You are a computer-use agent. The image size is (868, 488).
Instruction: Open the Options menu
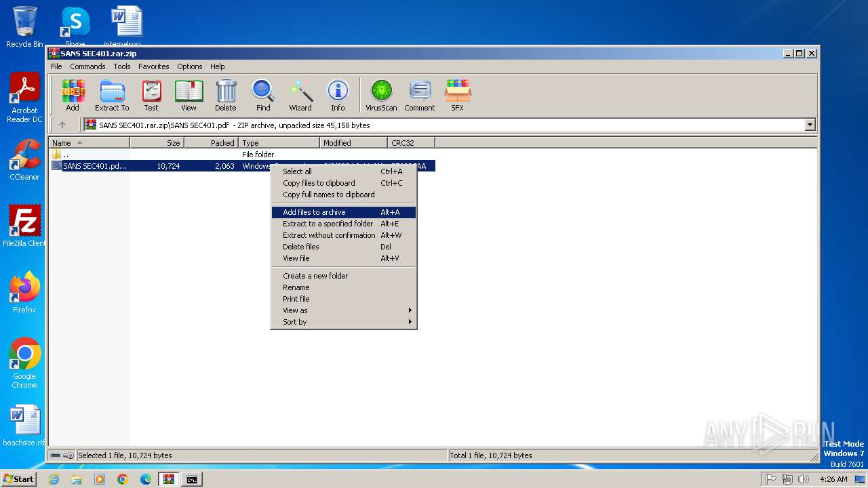pos(190,66)
